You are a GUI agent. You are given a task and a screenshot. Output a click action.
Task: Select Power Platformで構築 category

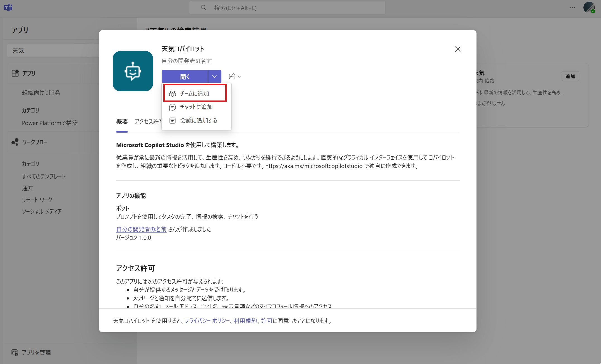(50, 123)
